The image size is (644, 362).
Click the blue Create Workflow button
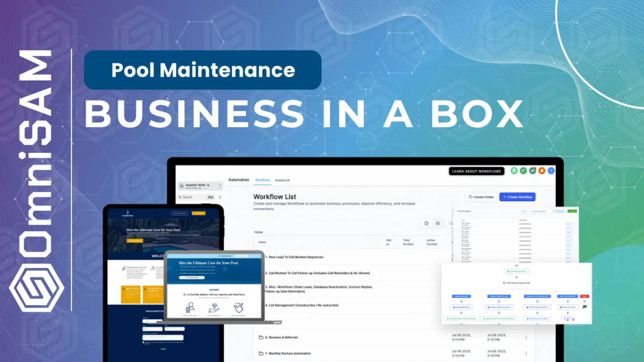517,197
